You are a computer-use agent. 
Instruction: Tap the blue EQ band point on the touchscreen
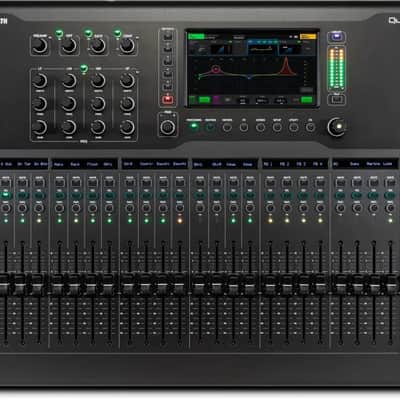249,77
